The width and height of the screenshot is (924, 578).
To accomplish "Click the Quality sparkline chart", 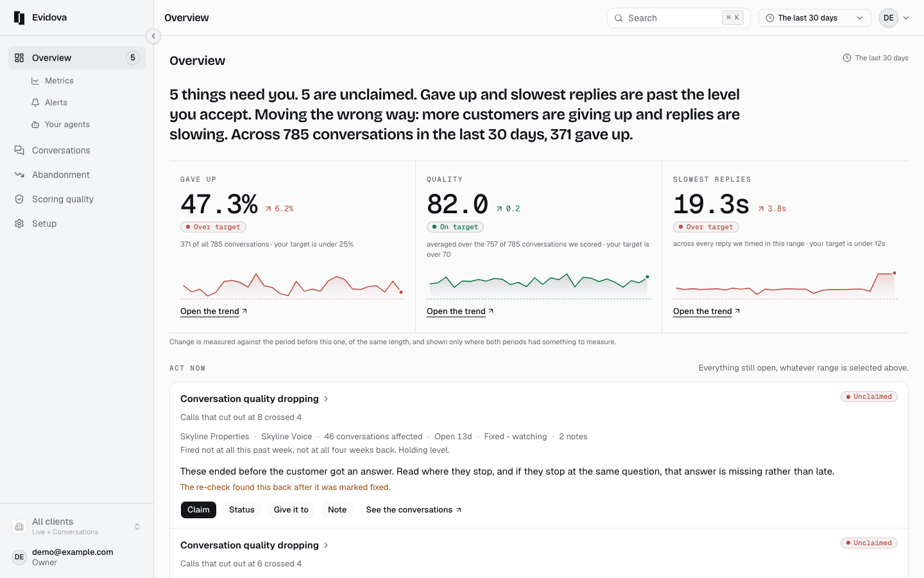I will click(539, 285).
